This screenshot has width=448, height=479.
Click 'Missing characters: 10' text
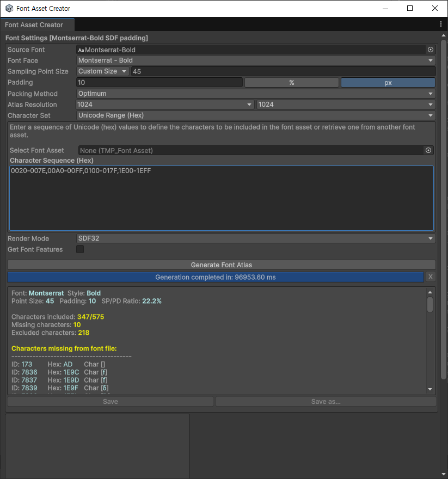46,325
